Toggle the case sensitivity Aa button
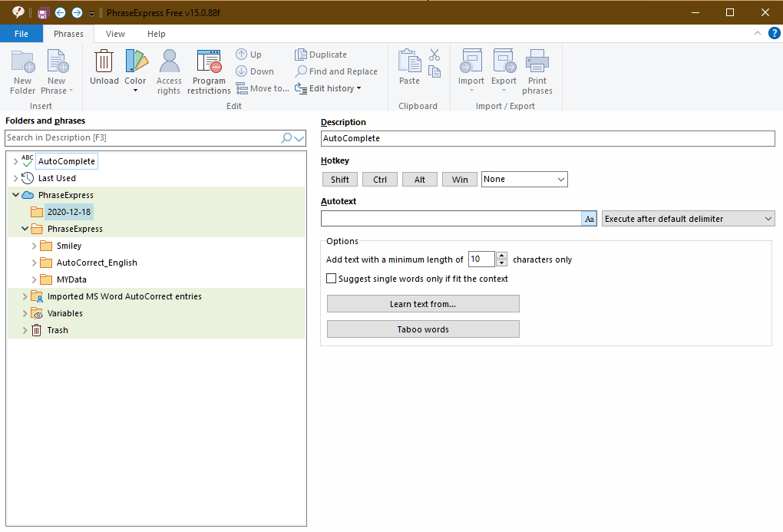 pyautogui.click(x=590, y=219)
